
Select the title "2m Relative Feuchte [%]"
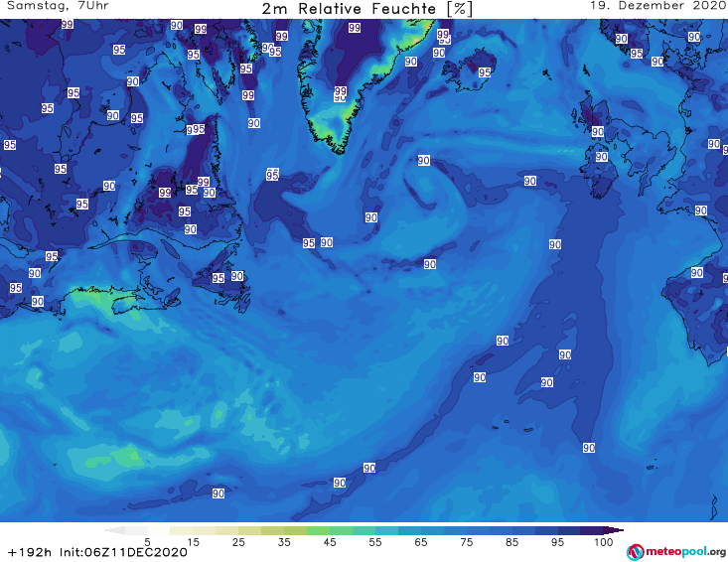pyautogui.click(x=367, y=9)
